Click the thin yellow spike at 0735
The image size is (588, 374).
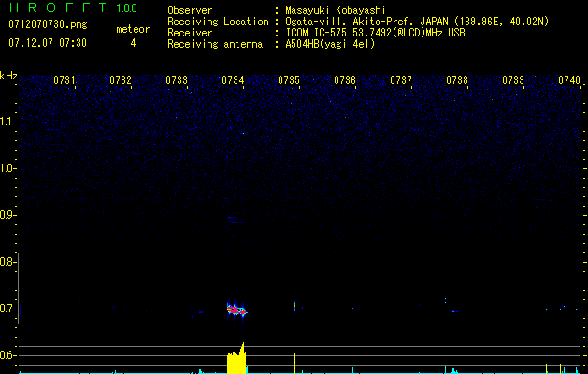coord(294,363)
